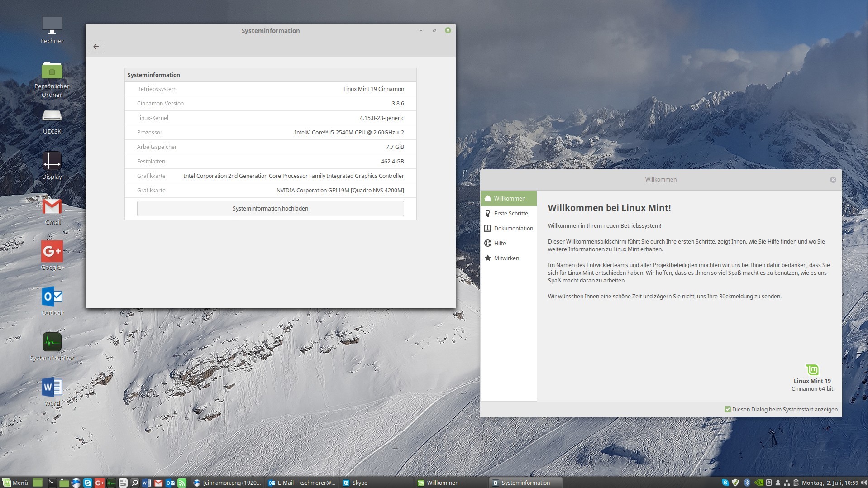Viewport: 868px width, 488px height.
Task: Click the NVIDIA tray icon
Action: 759,483
